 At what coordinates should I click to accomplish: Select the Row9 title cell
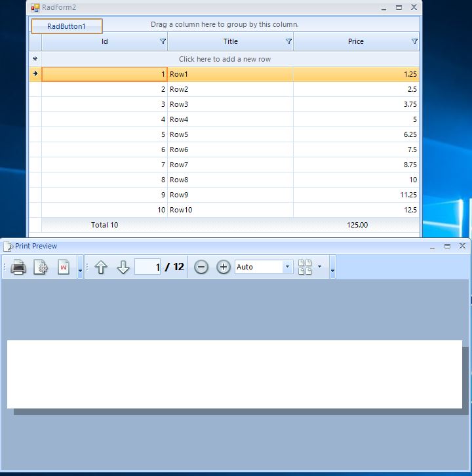point(230,195)
